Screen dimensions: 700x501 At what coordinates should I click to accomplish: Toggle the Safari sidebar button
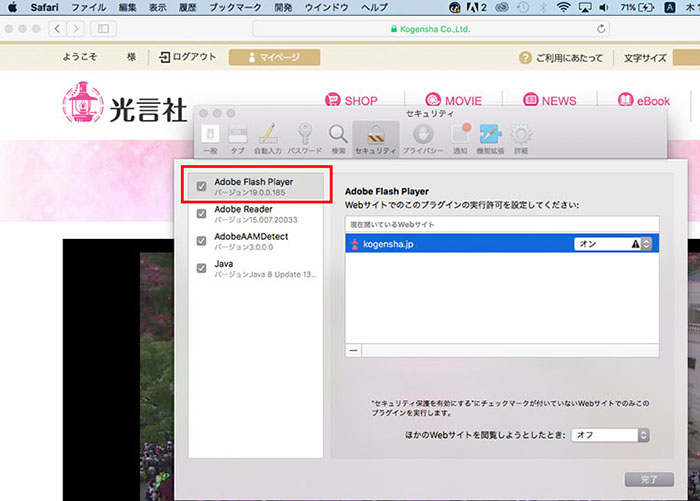[103, 29]
